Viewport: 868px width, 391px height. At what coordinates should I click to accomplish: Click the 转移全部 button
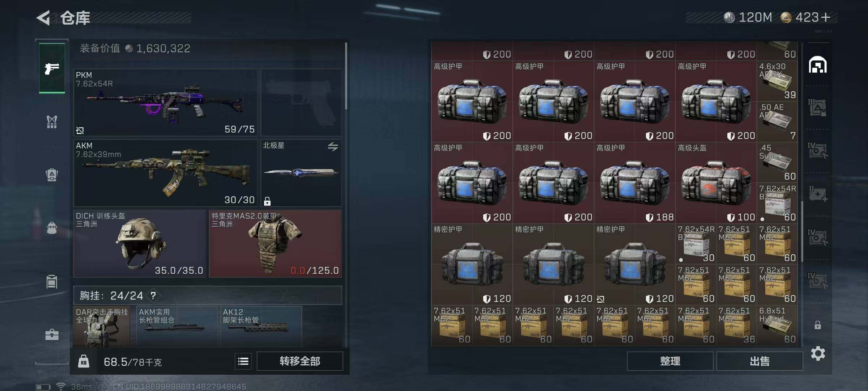tap(300, 361)
